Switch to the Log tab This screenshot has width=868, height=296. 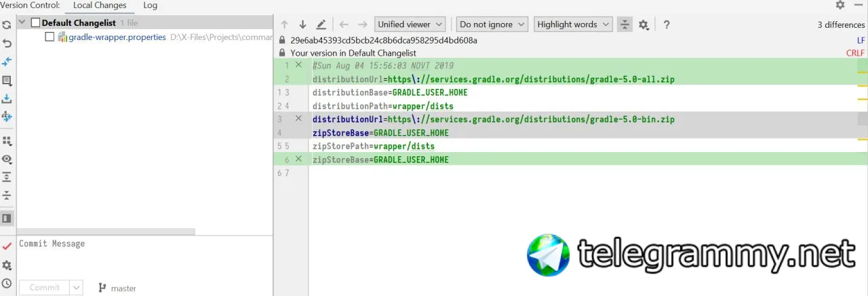[x=151, y=5]
